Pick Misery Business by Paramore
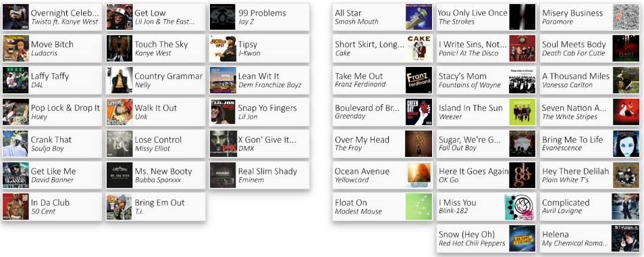 click(590, 17)
